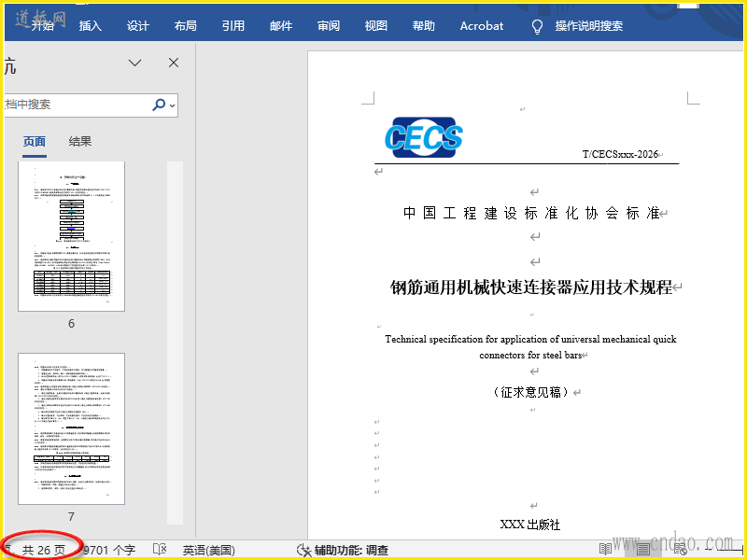Switch to Read Mode view icon
Image resolution: width=747 pixels, height=560 pixels.
[605, 549]
